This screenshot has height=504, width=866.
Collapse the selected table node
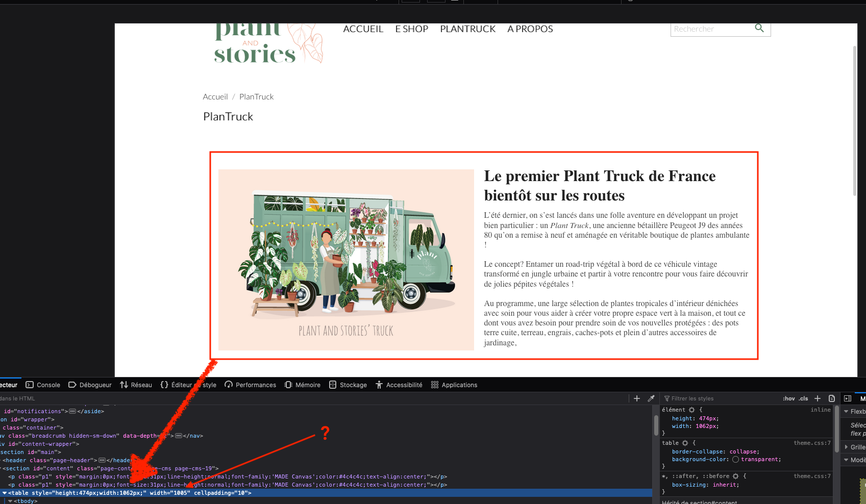tap(5, 493)
